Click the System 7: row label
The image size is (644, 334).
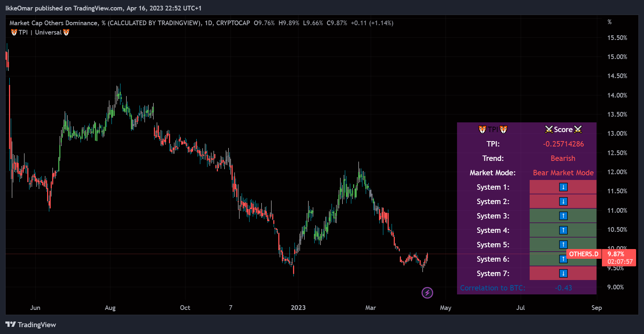493,274
